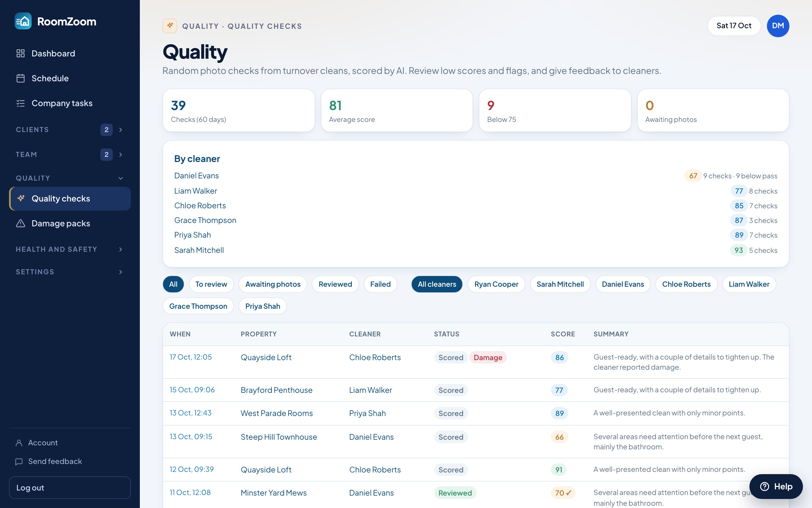The width and height of the screenshot is (812, 508).
Task: Click the question mark icon on Help
Action: pos(765,487)
